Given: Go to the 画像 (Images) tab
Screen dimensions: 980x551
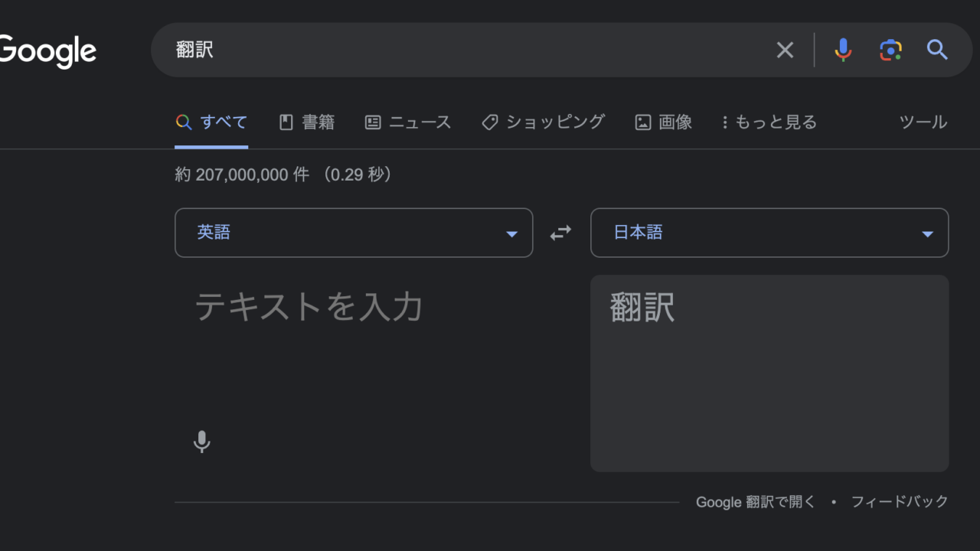Looking at the screenshot, I should point(663,122).
